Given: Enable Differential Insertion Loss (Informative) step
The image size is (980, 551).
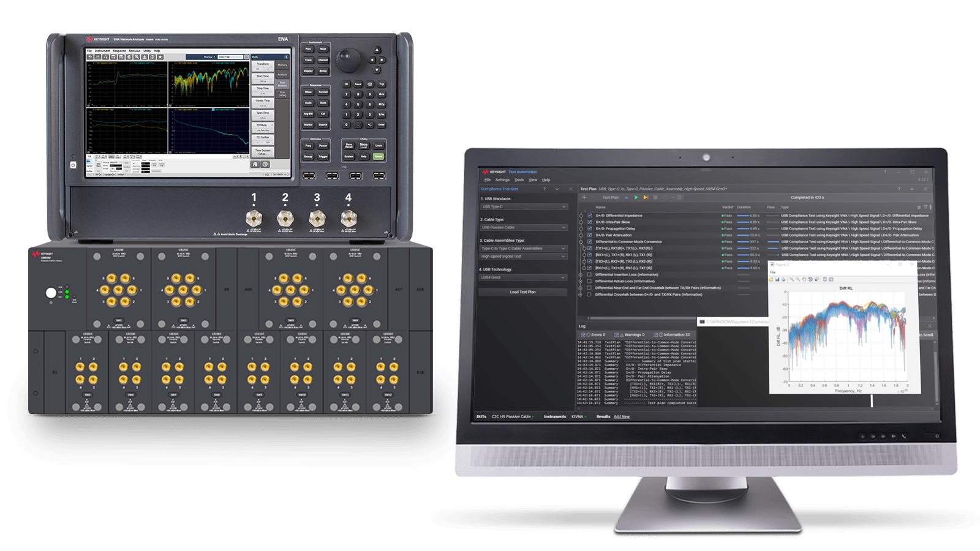Looking at the screenshot, I should click(590, 274).
